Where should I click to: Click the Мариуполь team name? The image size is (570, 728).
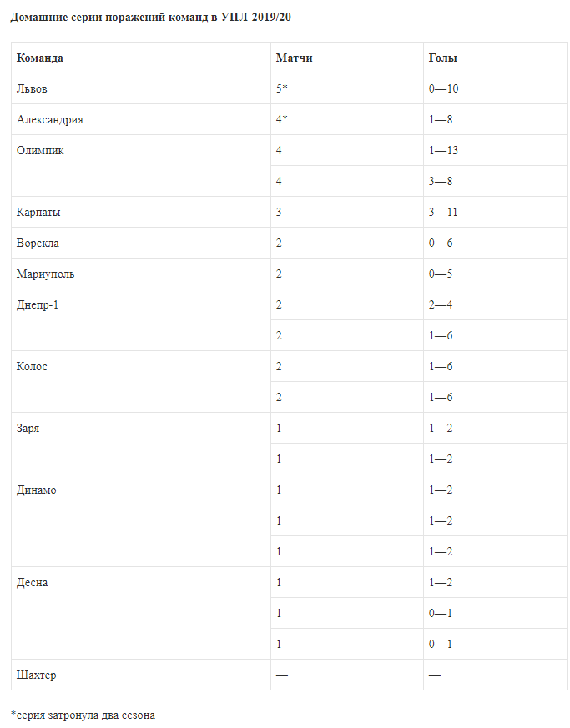[x=45, y=274]
